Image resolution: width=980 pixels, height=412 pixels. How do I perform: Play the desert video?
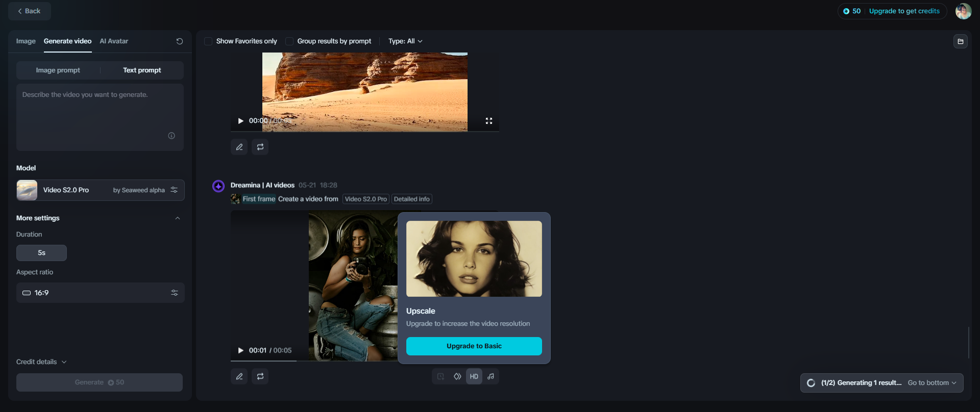pos(240,121)
